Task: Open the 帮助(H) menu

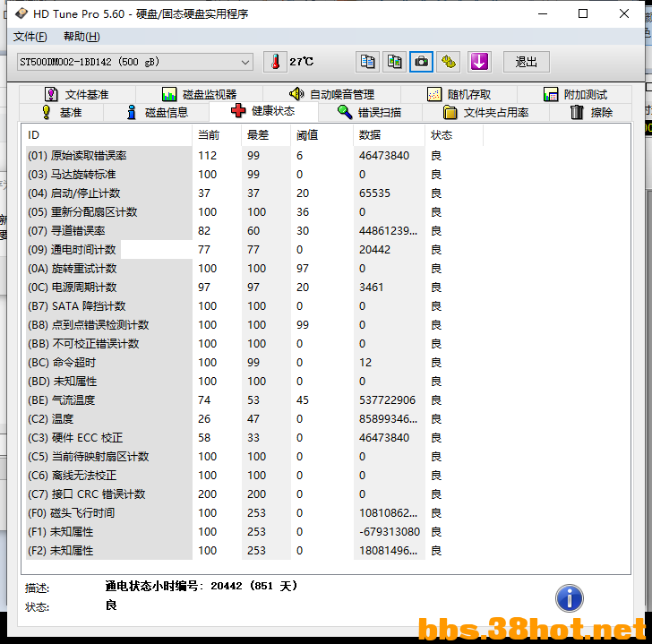Action: (81, 37)
